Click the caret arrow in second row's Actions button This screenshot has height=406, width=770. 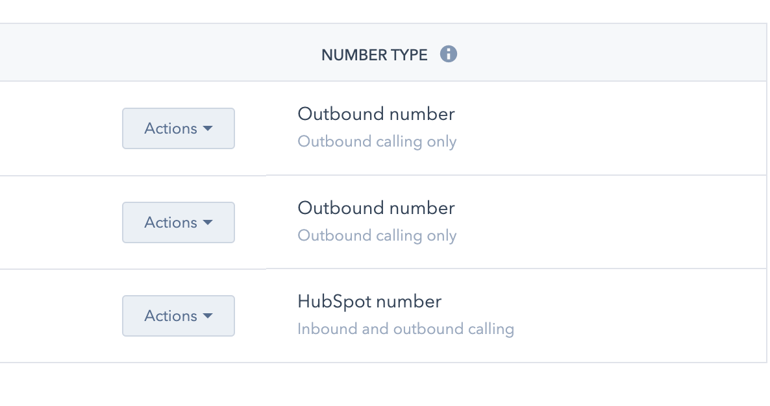click(x=208, y=222)
